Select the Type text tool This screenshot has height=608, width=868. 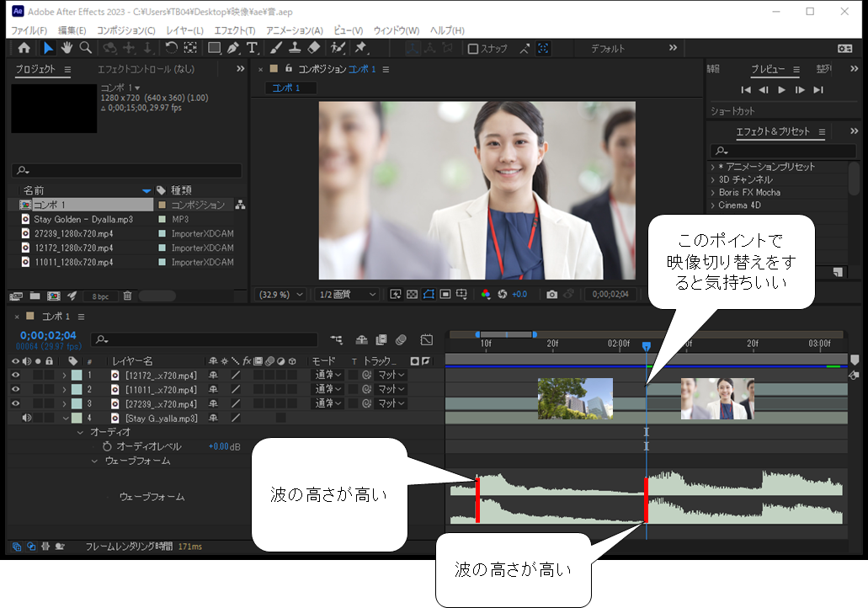tap(253, 48)
